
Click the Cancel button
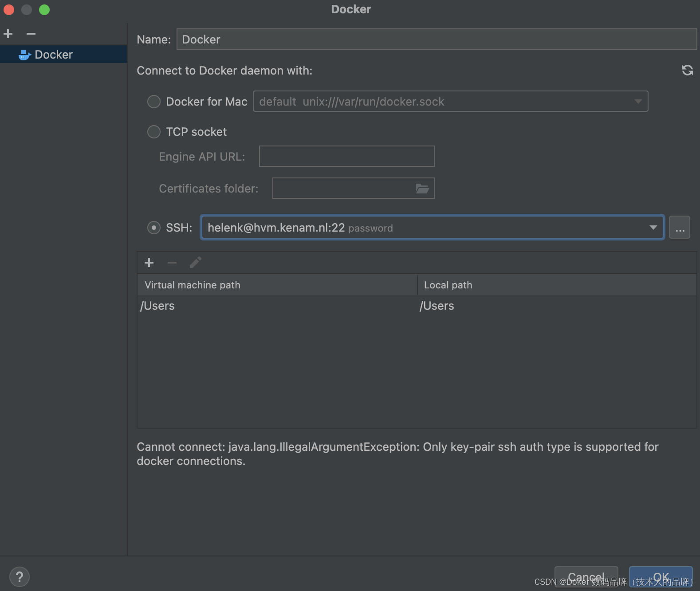586,577
